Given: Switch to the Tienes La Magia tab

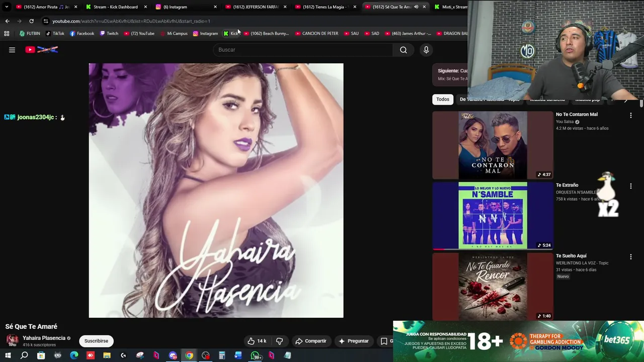Looking at the screenshot, I should pyautogui.click(x=326, y=7).
